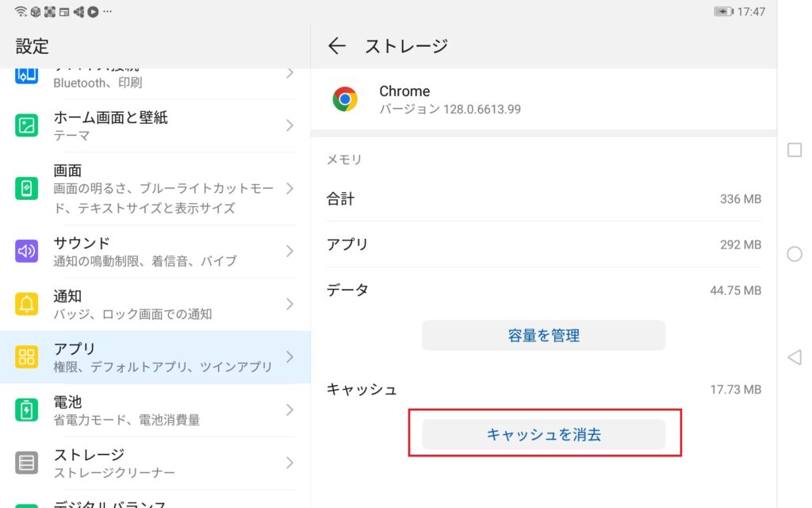The height and width of the screenshot is (508, 812).
Task: Tap the メモリ section label
Action: coord(344,160)
